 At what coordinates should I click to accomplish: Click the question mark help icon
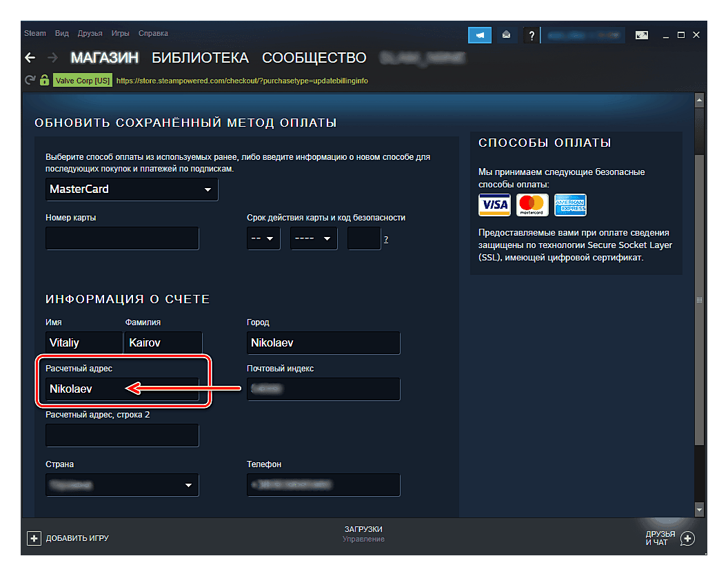(531, 34)
